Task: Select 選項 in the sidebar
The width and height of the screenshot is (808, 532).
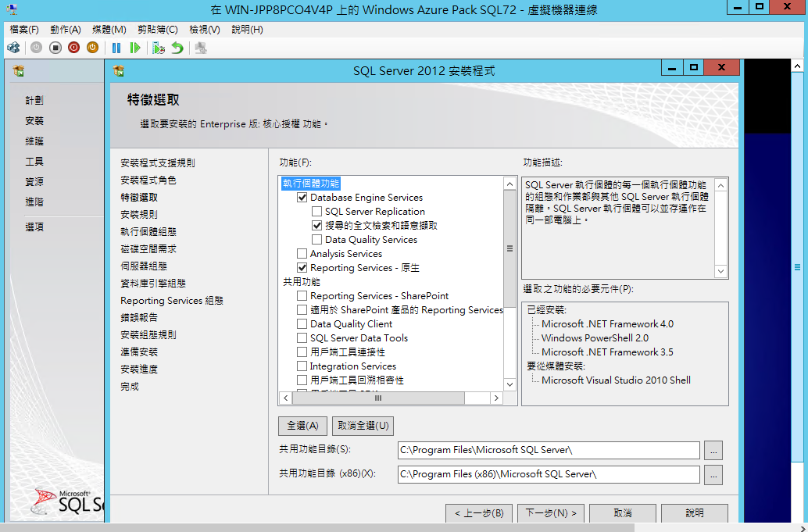Action: click(34, 227)
